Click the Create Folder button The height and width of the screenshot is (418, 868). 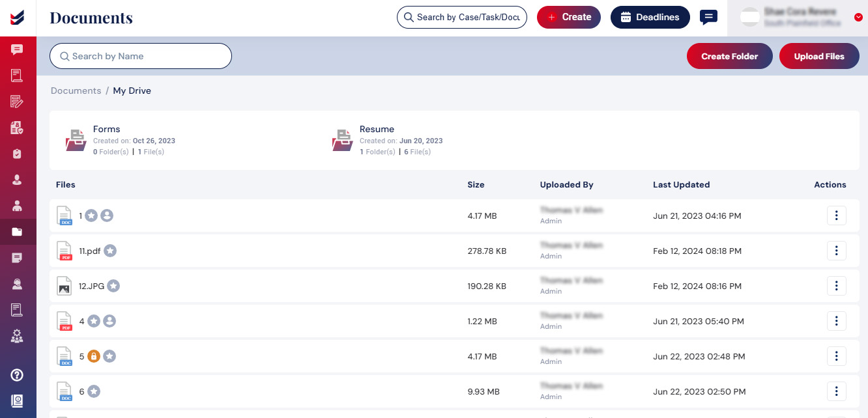pos(730,57)
